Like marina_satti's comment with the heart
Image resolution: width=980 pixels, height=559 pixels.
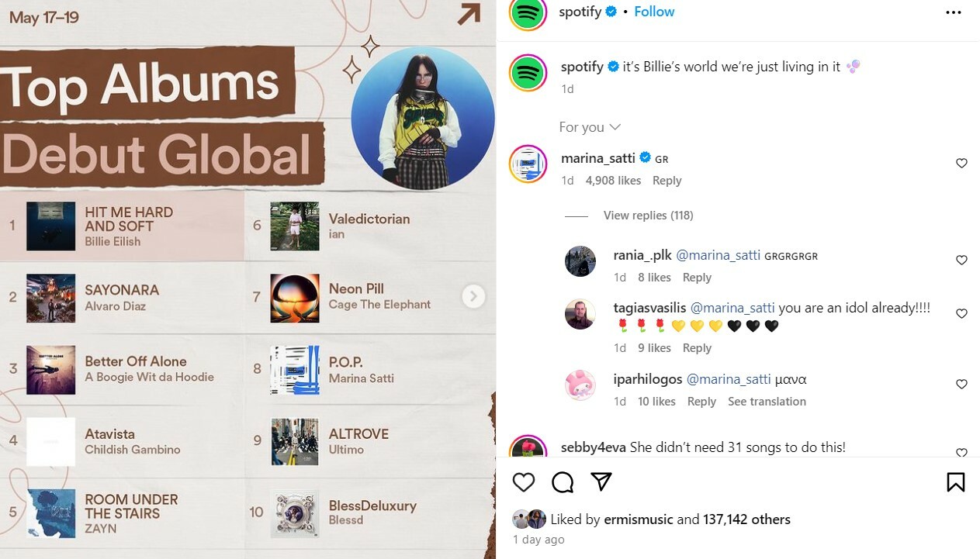[x=961, y=163]
